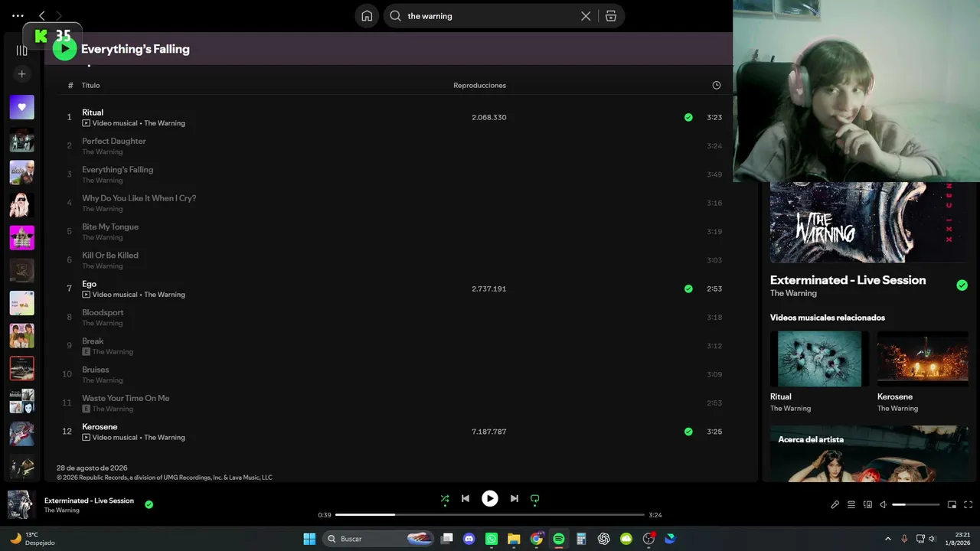The width and height of the screenshot is (980, 551).
Task: Skip to the next track
Action: point(514,499)
